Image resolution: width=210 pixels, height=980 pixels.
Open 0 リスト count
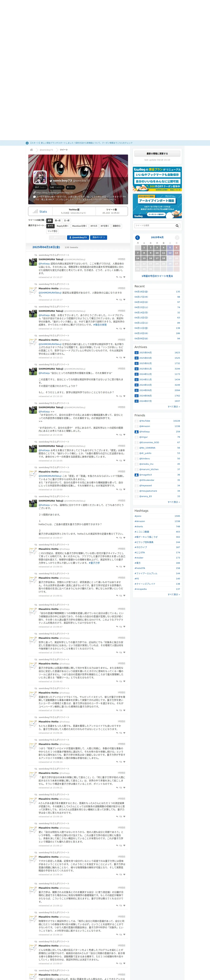pyautogui.click(x=70, y=187)
